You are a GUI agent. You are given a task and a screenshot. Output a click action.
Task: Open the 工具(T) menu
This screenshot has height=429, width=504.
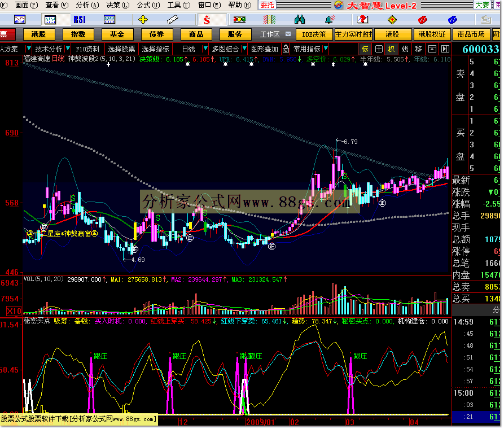click(179, 5)
